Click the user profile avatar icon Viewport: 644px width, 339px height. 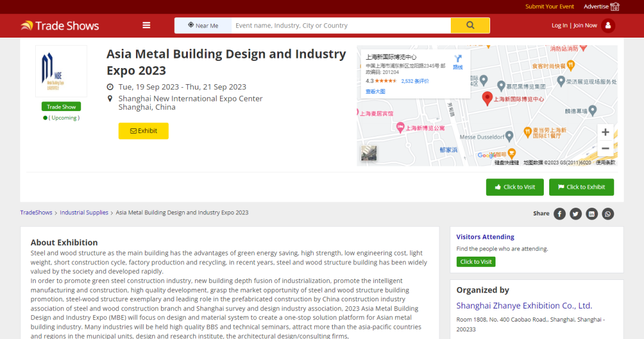click(x=608, y=26)
